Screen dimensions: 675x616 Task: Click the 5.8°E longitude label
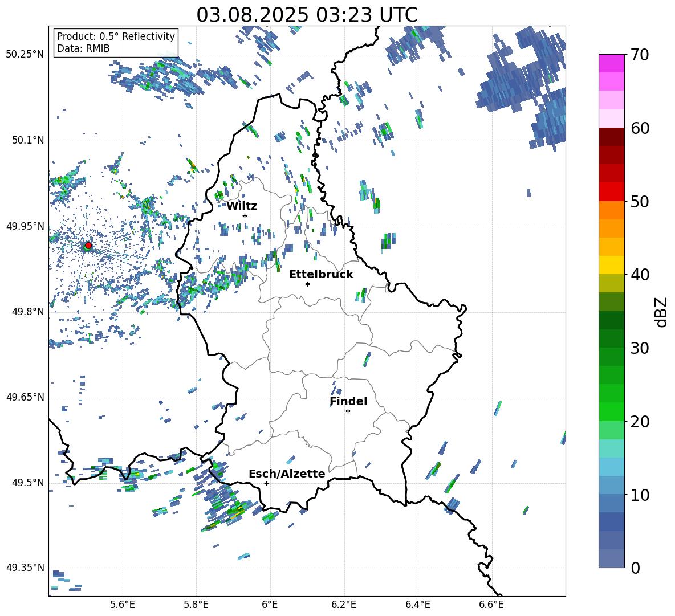point(196,605)
